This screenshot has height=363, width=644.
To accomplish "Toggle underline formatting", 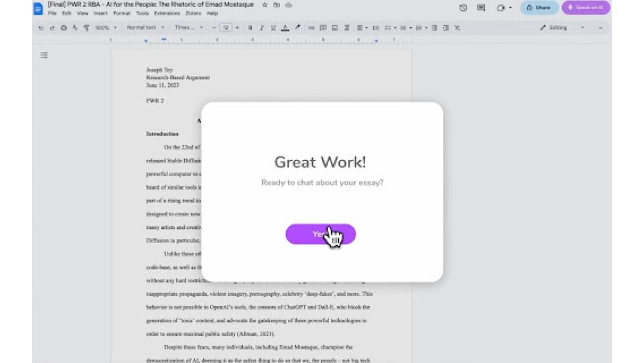I will click(273, 28).
